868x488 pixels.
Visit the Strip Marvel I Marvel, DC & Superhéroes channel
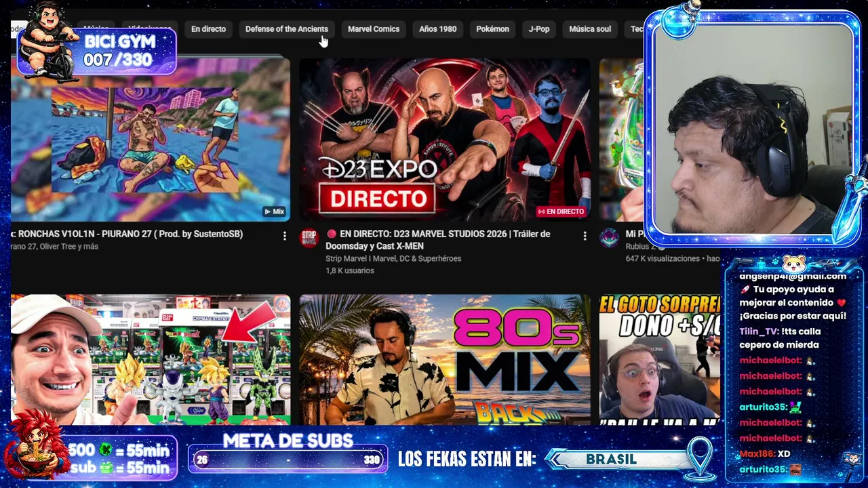pos(393,258)
